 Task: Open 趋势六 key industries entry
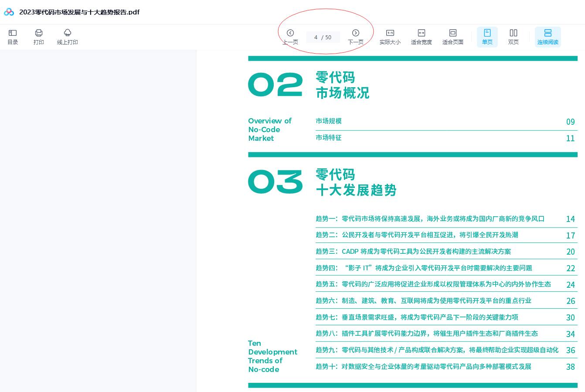423,301
